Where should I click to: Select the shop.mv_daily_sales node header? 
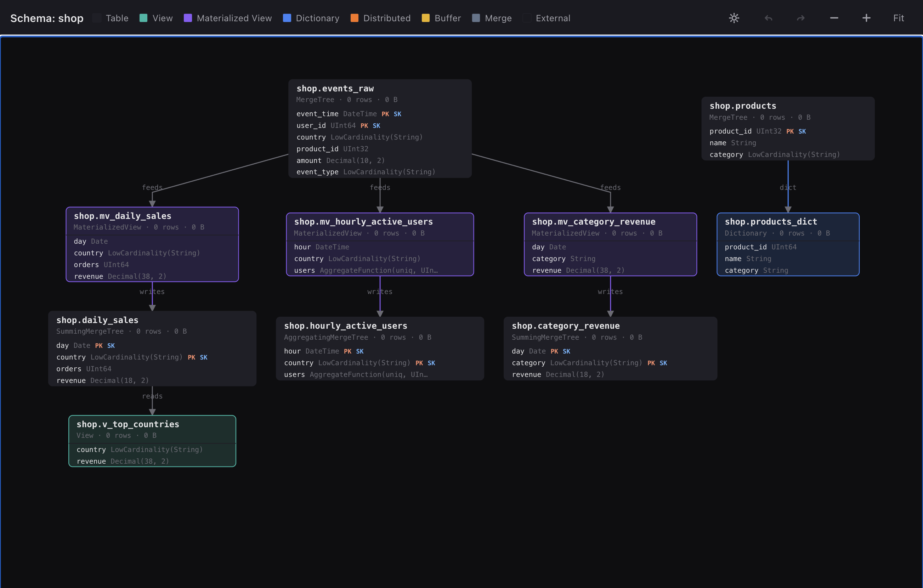[152, 221]
